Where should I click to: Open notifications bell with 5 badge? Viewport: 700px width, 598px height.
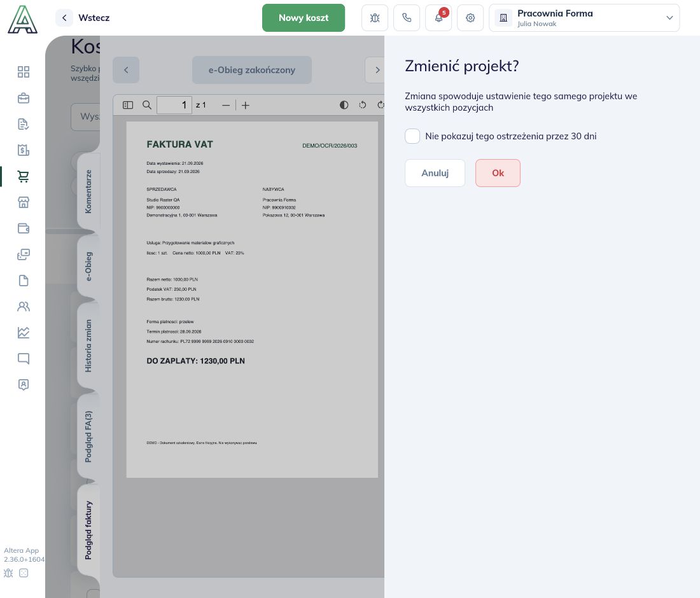(x=438, y=18)
